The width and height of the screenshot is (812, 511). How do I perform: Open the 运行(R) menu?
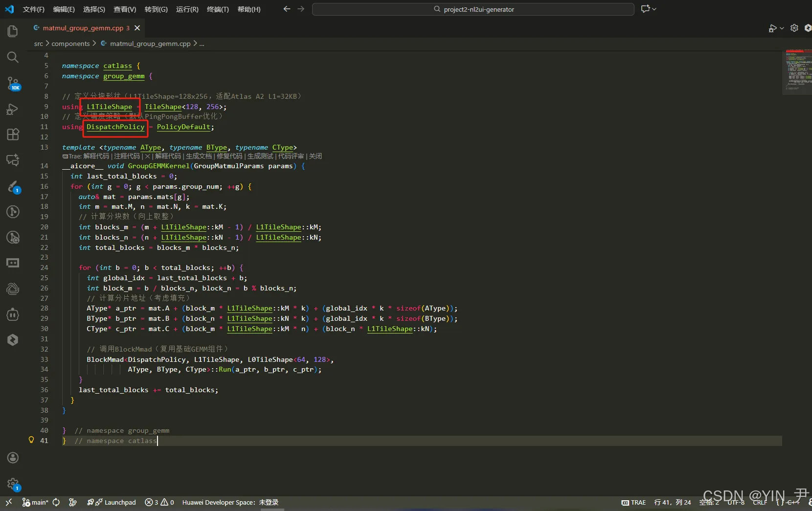coord(187,9)
